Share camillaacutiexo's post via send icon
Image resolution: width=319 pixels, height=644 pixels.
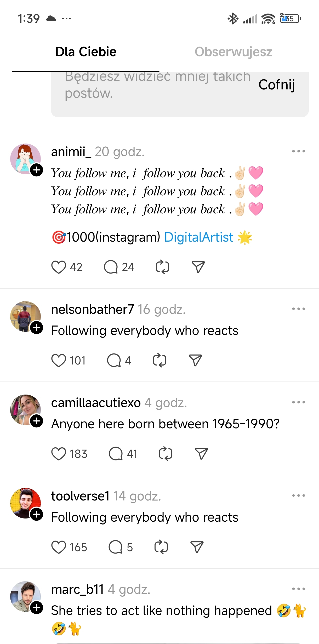tap(201, 454)
